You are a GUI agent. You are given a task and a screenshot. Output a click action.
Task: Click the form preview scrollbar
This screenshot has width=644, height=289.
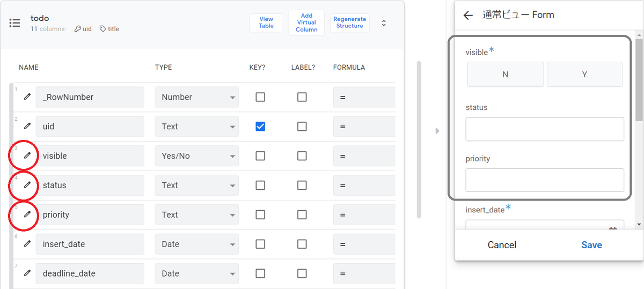coord(639,80)
